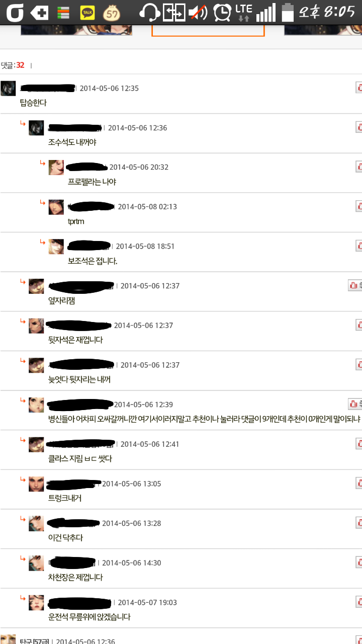Like the comment '탑승한다'
The image size is (362, 644).
[x=358, y=88]
